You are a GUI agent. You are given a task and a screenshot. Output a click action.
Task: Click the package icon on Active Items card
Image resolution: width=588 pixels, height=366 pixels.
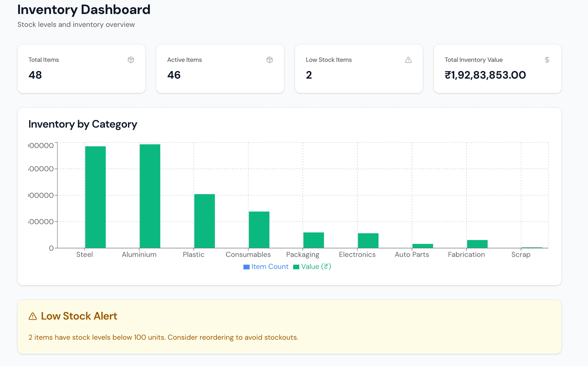pyautogui.click(x=269, y=60)
